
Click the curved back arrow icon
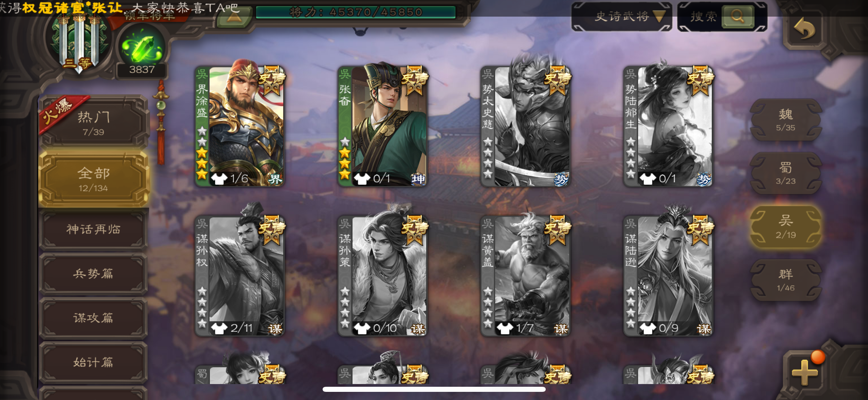[804, 28]
